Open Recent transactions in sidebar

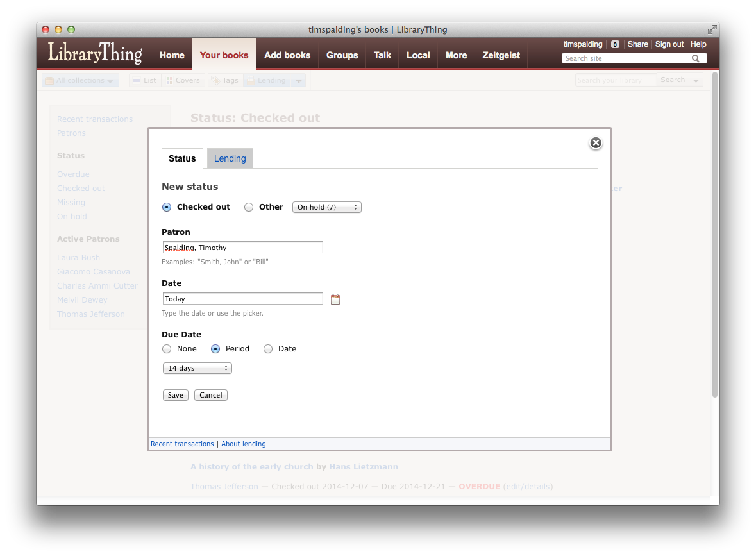tap(95, 119)
